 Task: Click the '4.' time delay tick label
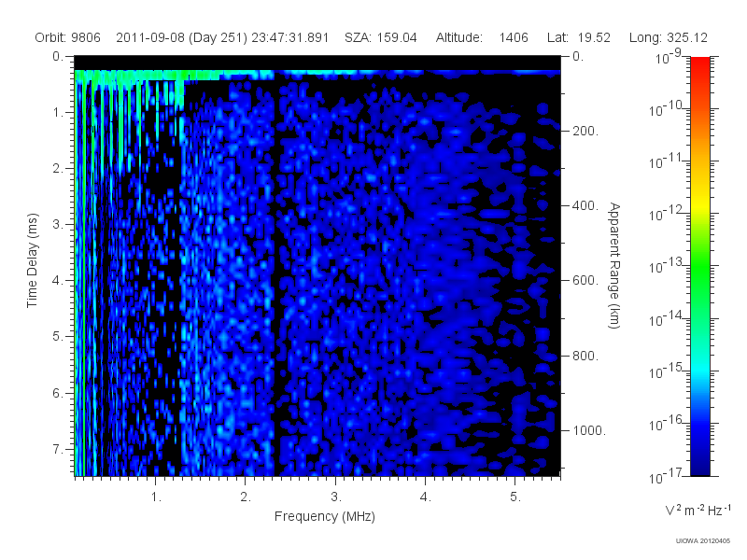tap(58, 281)
